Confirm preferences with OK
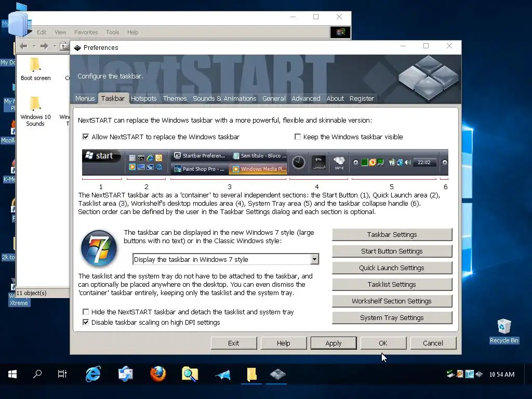The height and width of the screenshot is (399, 532). pyautogui.click(x=383, y=343)
